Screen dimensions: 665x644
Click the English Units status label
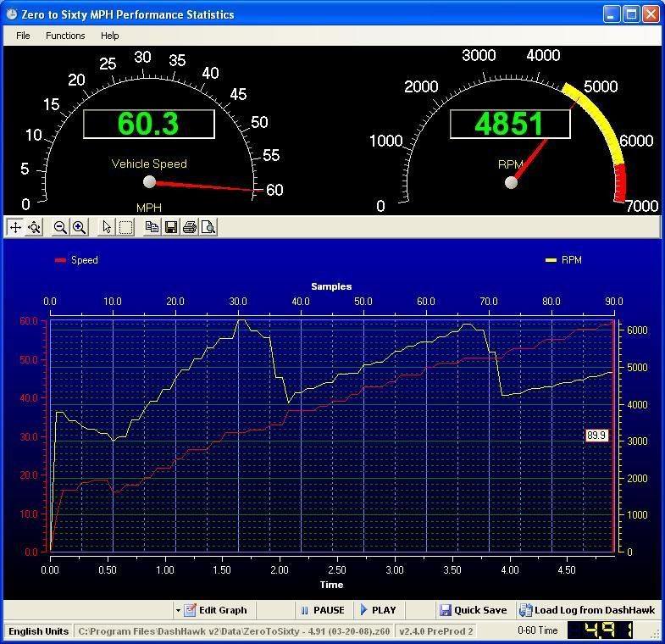click(39, 631)
